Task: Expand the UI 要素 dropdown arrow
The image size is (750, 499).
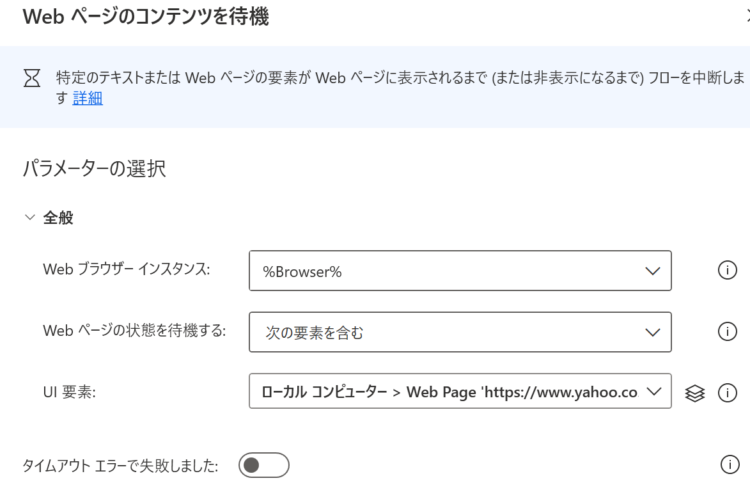Action: (653, 391)
